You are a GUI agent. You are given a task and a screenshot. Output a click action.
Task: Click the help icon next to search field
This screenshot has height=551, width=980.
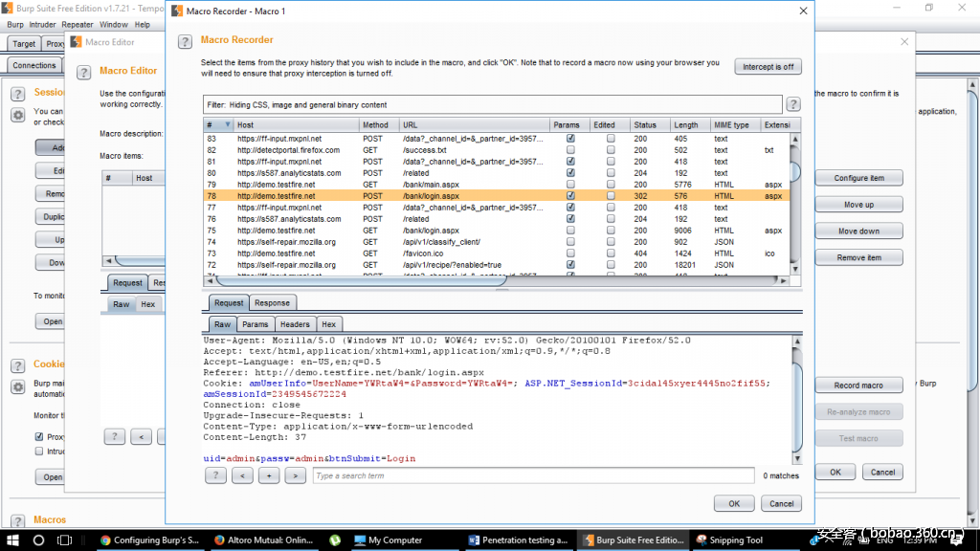[215, 475]
